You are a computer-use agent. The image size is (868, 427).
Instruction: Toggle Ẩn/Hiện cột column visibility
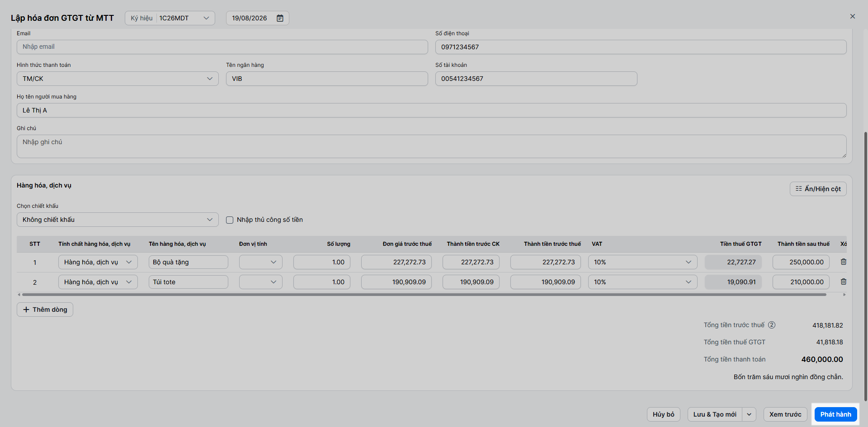pos(818,189)
